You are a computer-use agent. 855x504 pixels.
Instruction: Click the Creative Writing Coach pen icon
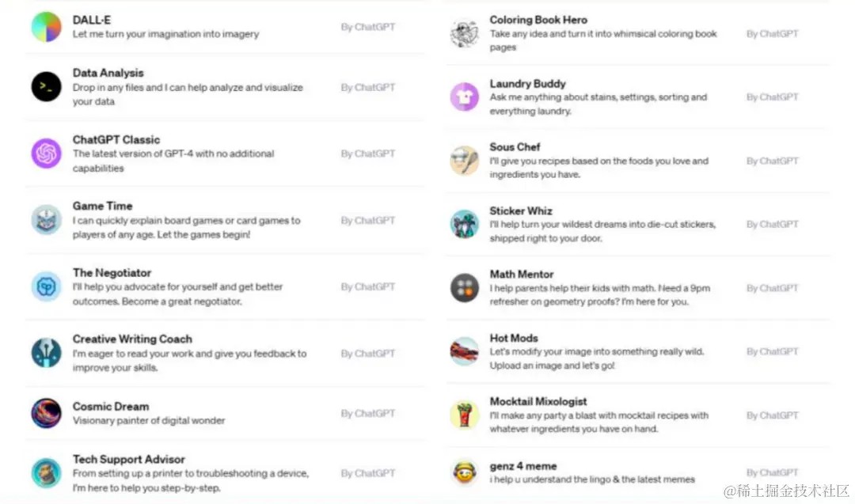[47, 353]
